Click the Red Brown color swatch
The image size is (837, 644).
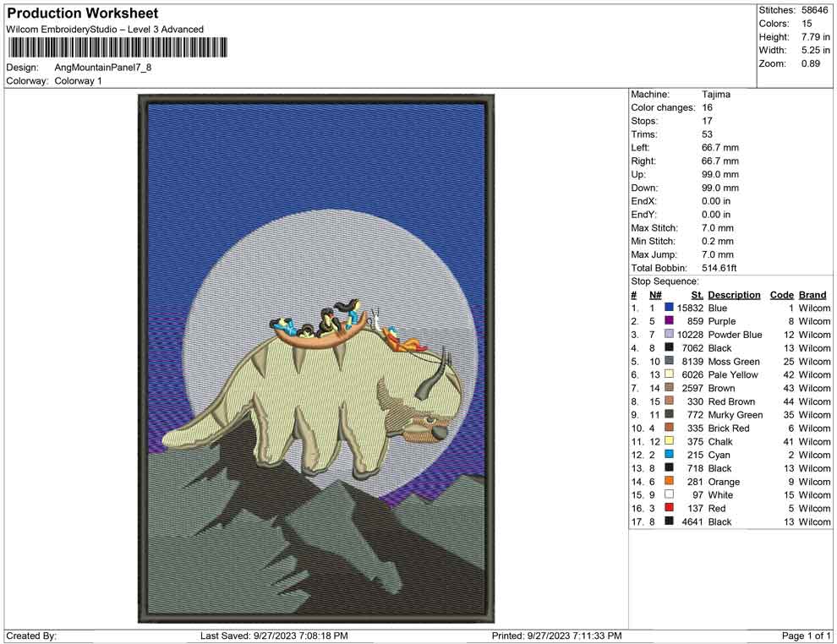click(669, 401)
